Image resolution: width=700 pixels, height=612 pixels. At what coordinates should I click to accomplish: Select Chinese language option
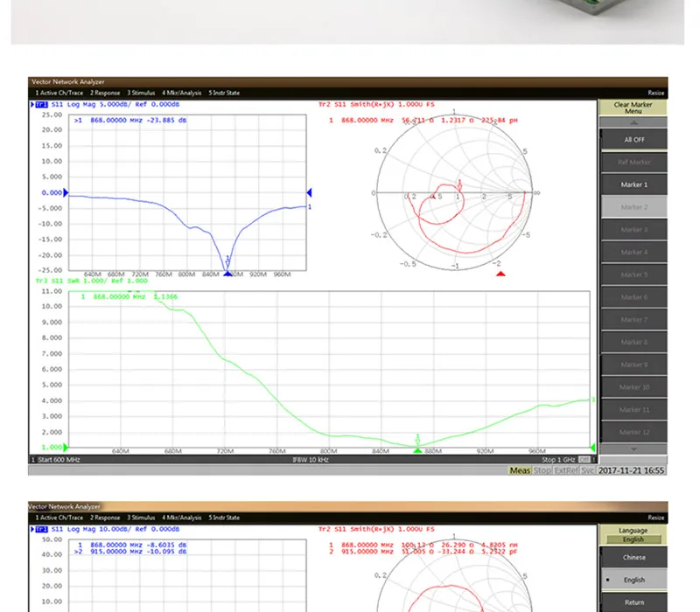[633, 557]
